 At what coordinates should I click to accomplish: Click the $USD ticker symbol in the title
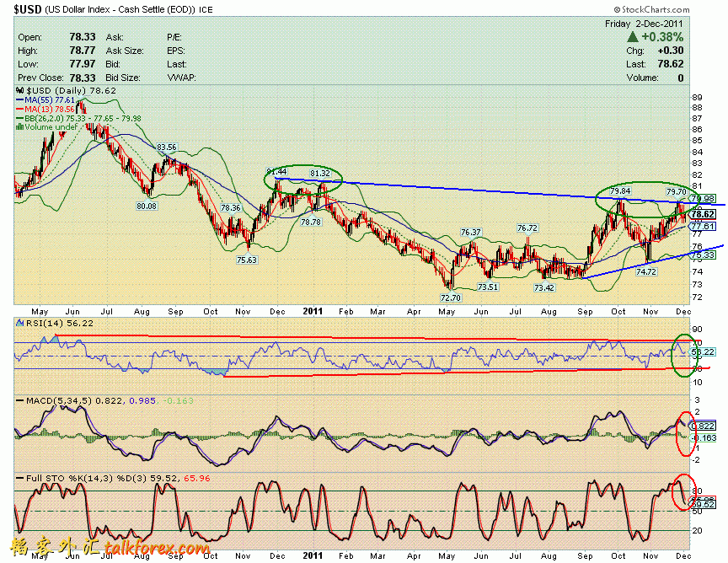[x=28, y=9]
